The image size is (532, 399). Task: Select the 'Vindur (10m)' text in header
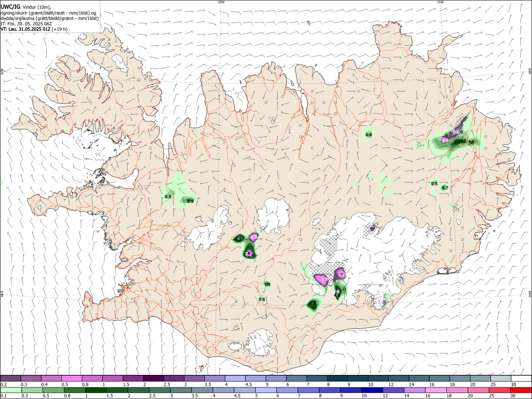pos(37,7)
